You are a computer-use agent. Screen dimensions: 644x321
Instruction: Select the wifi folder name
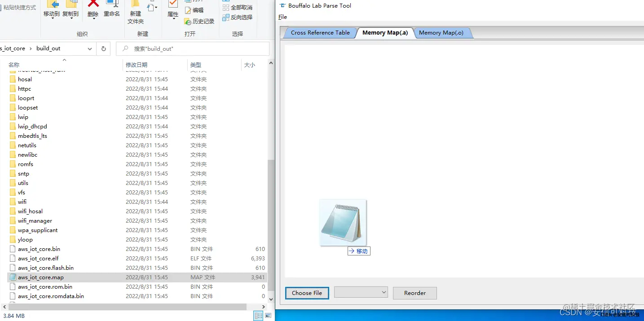(x=22, y=202)
